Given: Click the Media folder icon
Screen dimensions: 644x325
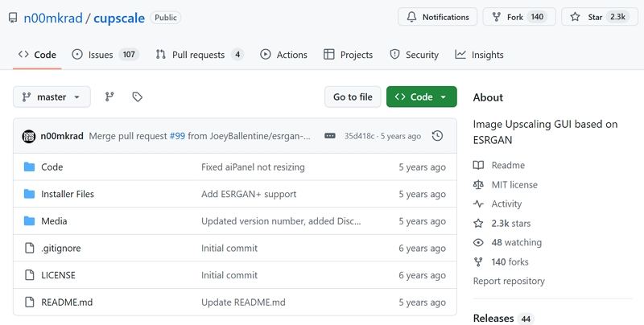Looking at the screenshot, I should point(29,220).
